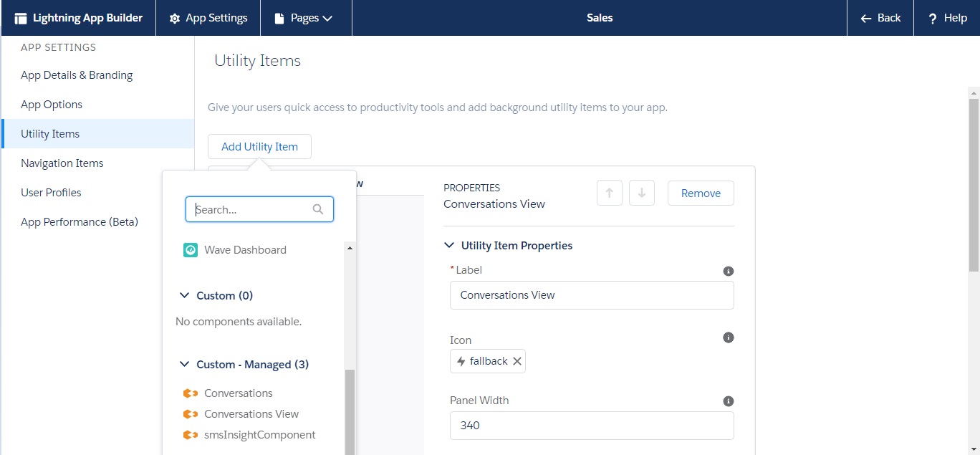Viewport: 980px width, 455px height.
Task: Select the smsInsightComponent entry
Action: tap(259, 435)
